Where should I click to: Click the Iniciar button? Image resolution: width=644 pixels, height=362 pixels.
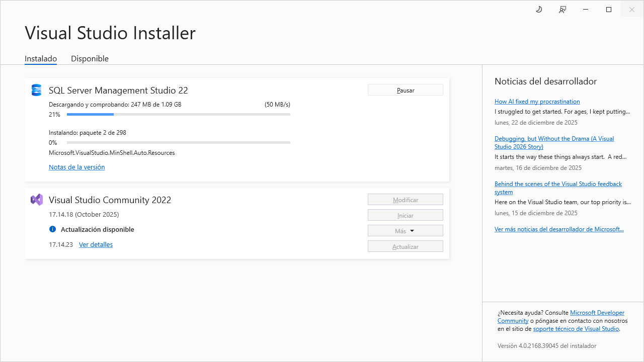[406, 215]
